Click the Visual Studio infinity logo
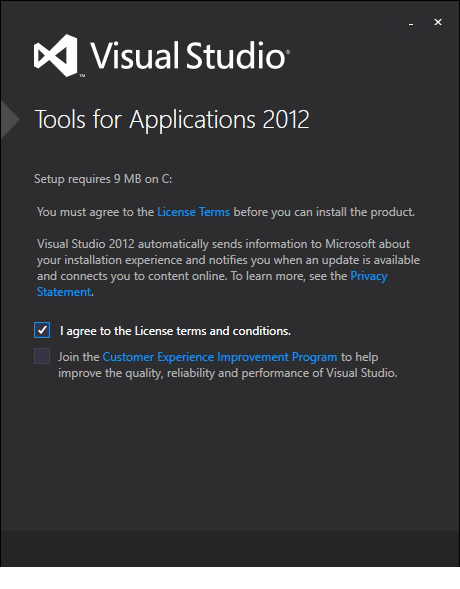Image resolution: width=460 pixels, height=589 pixels. pos(56,56)
